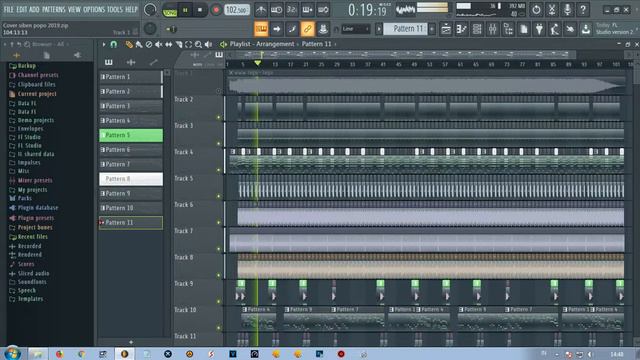Expand Channel presets folder in Browser
The image size is (640, 360).
coord(38,75)
